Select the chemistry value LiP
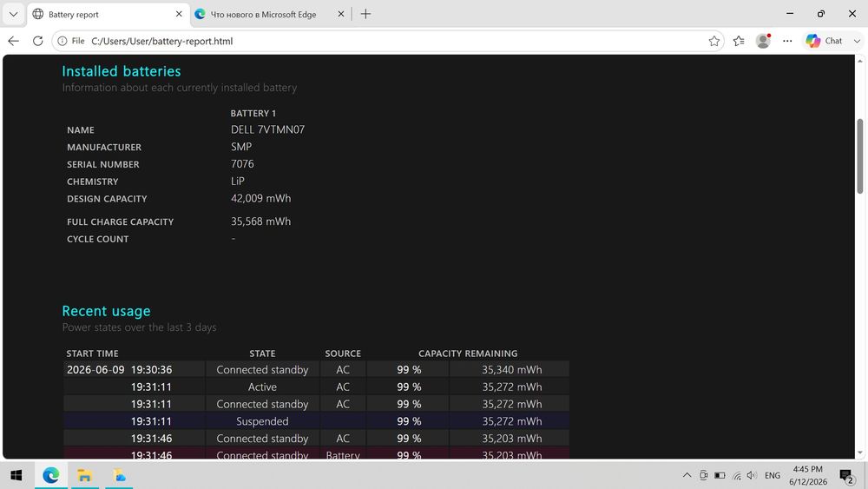The image size is (868, 489). point(238,181)
